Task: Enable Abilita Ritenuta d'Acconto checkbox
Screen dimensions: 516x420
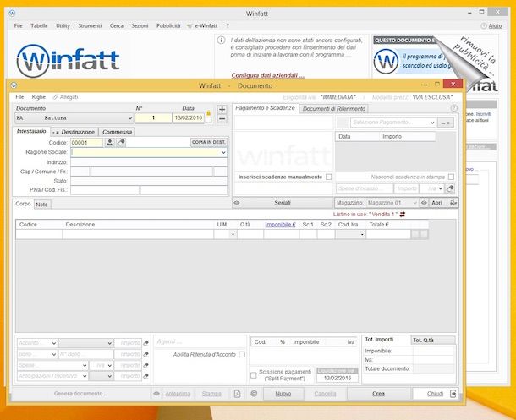Action: pos(242,354)
